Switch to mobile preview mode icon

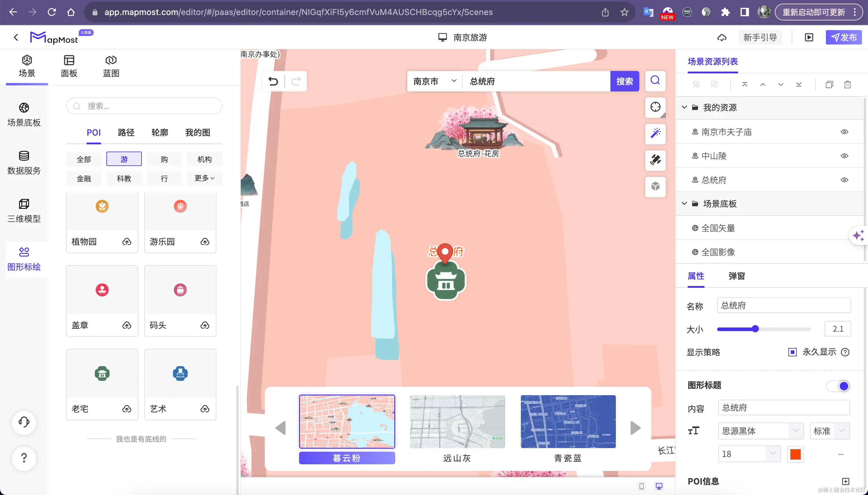pos(641,486)
